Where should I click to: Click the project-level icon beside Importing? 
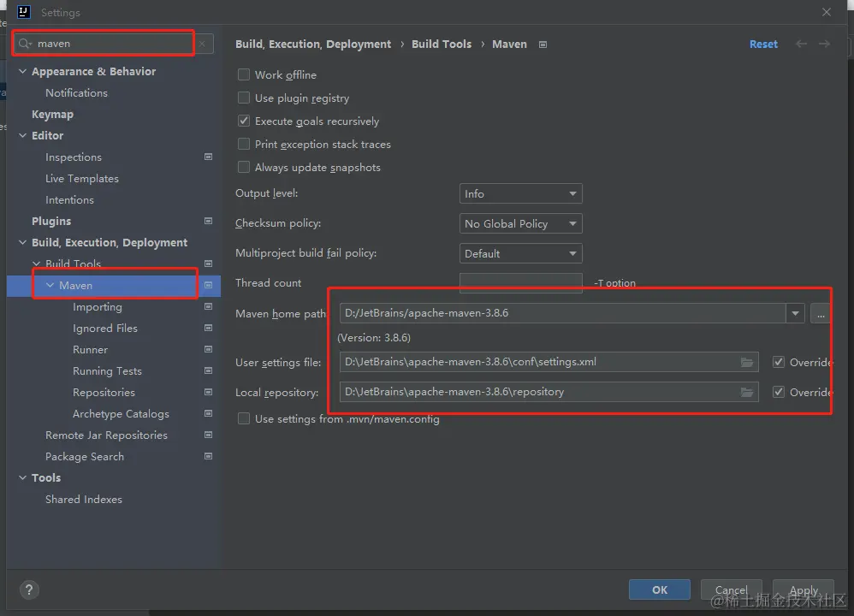208,306
